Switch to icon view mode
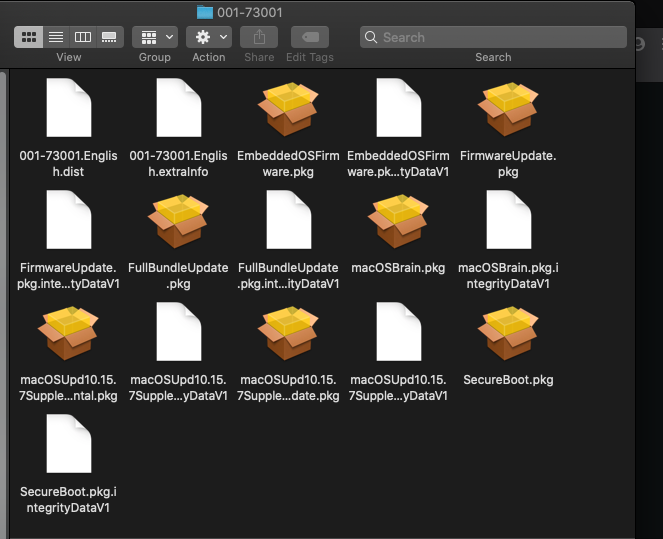663x539 pixels. point(28,37)
